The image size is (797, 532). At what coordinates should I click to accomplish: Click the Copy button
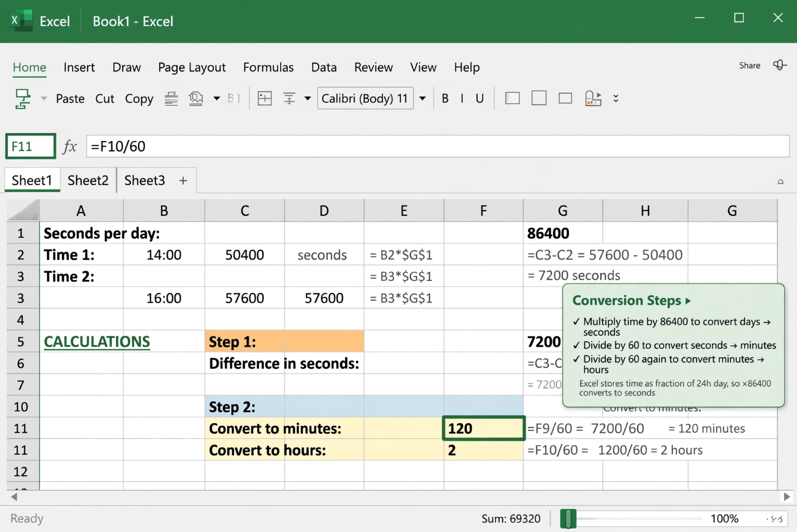coord(139,99)
